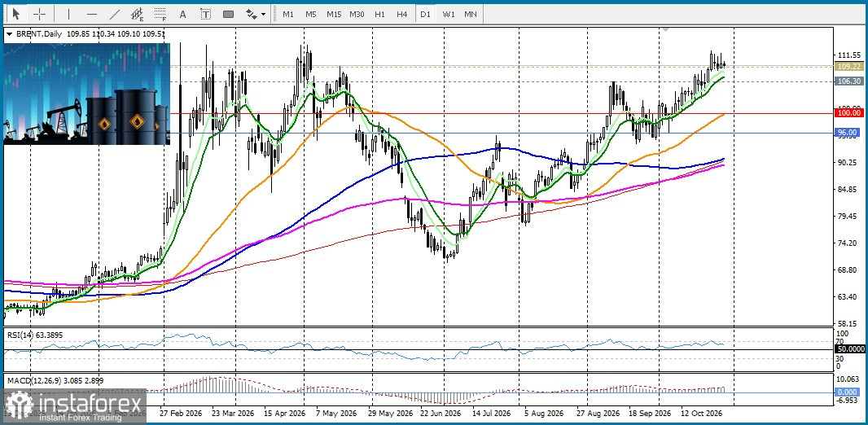Click the 50.0000 RSI level label
Viewport: 868px width, 425px height.
pyautogui.click(x=849, y=350)
